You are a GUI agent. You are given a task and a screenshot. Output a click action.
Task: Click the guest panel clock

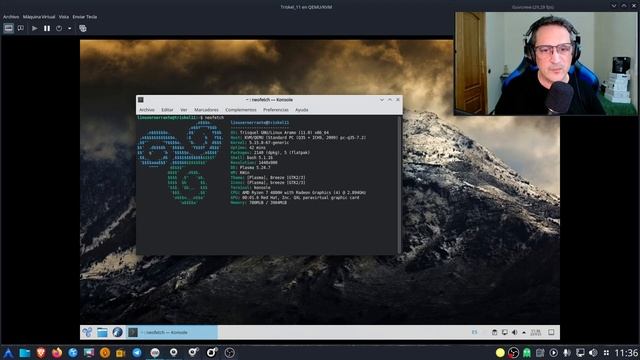tap(536, 332)
